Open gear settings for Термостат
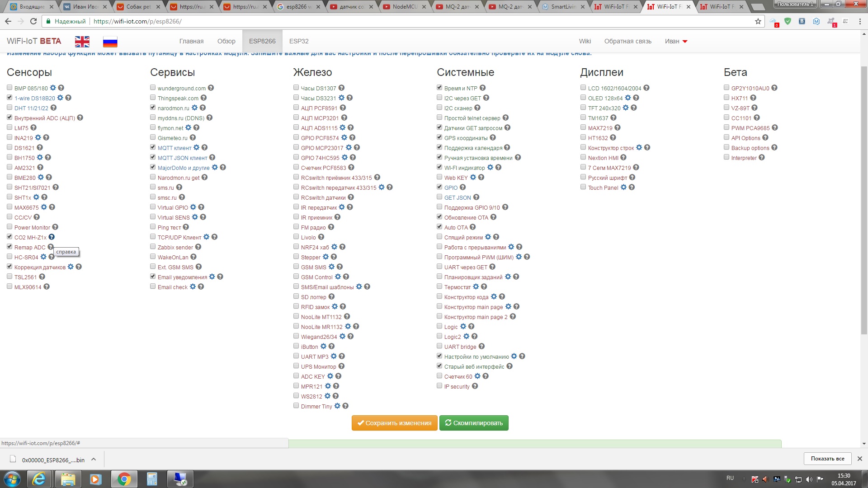 click(476, 287)
